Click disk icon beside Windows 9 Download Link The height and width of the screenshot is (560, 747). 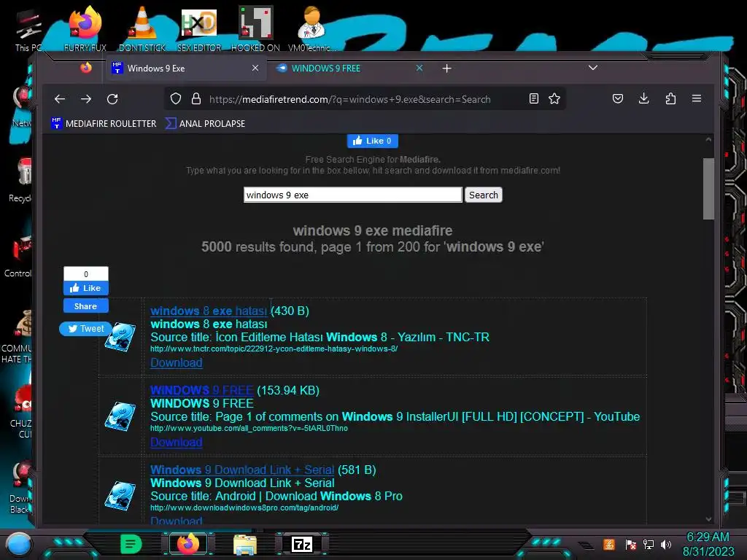120,496
